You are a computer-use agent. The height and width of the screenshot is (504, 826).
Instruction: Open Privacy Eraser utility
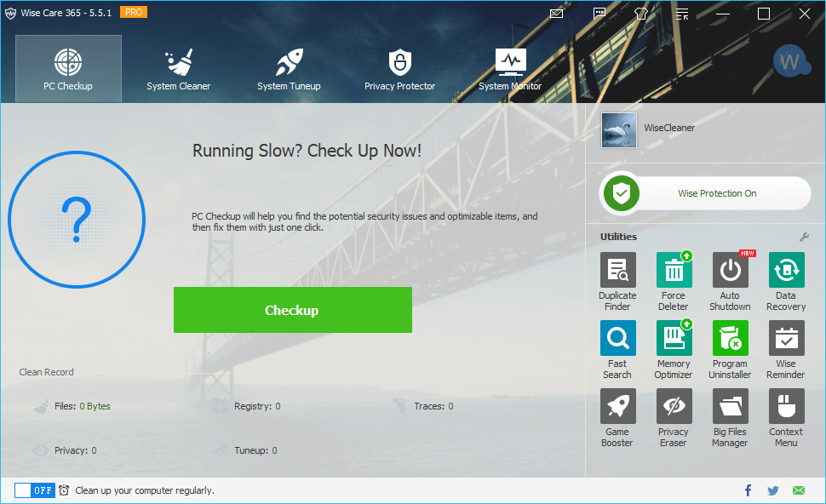[x=674, y=418]
